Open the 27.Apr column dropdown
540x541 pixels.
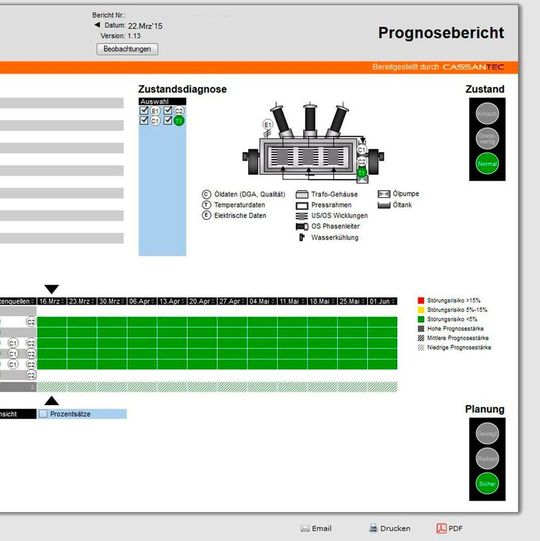(x=243, y=302)
